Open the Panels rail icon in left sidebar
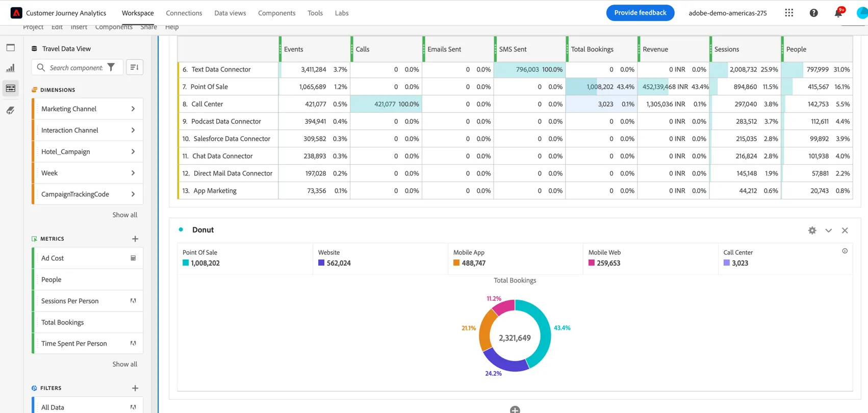This screenshot has height=413, width=868. (11, 47)
